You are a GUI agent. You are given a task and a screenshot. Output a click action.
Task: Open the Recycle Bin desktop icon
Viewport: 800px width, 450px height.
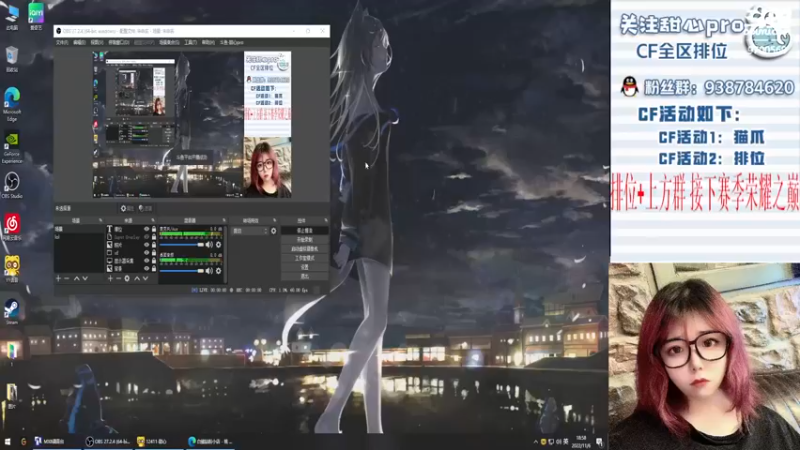[12, 59]
